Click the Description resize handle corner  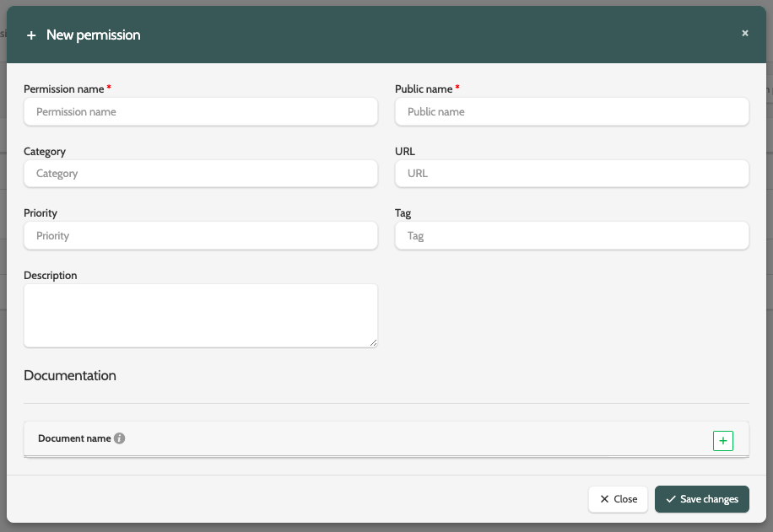click(x=373, y=343)
